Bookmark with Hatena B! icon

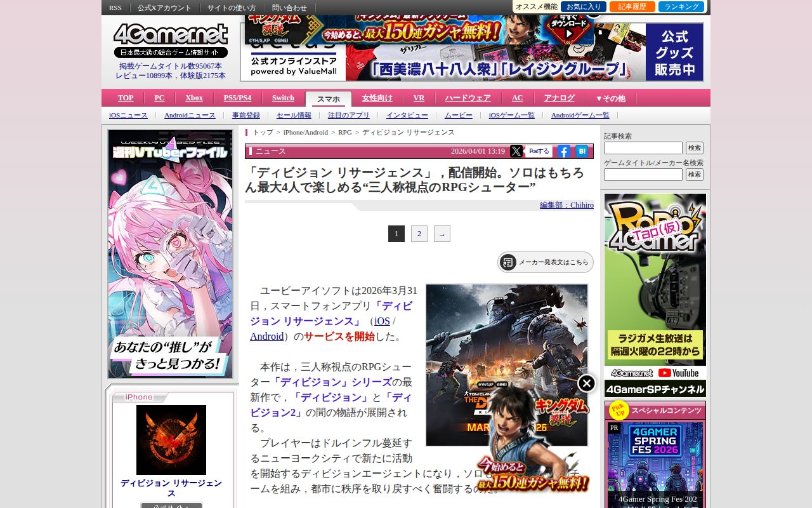[x=582, y=151]
